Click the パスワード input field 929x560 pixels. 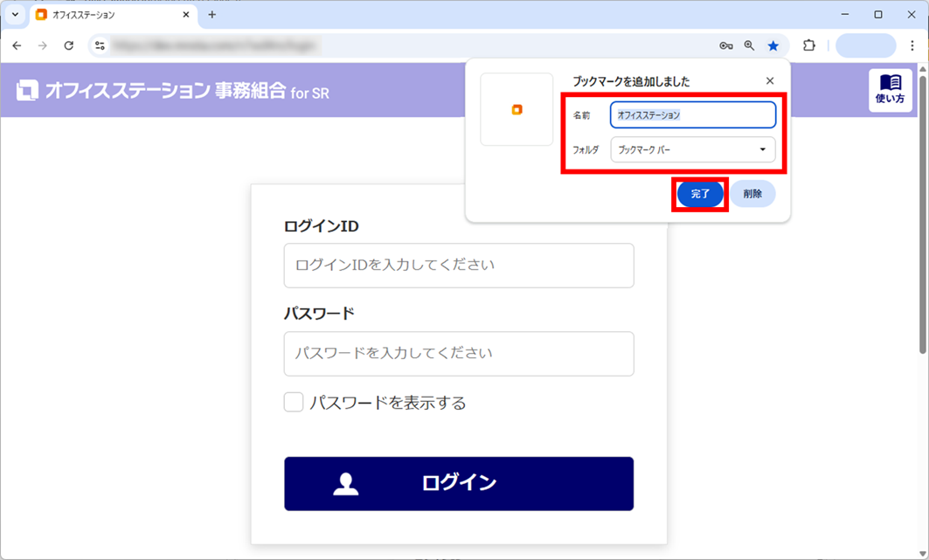(459, 354)
